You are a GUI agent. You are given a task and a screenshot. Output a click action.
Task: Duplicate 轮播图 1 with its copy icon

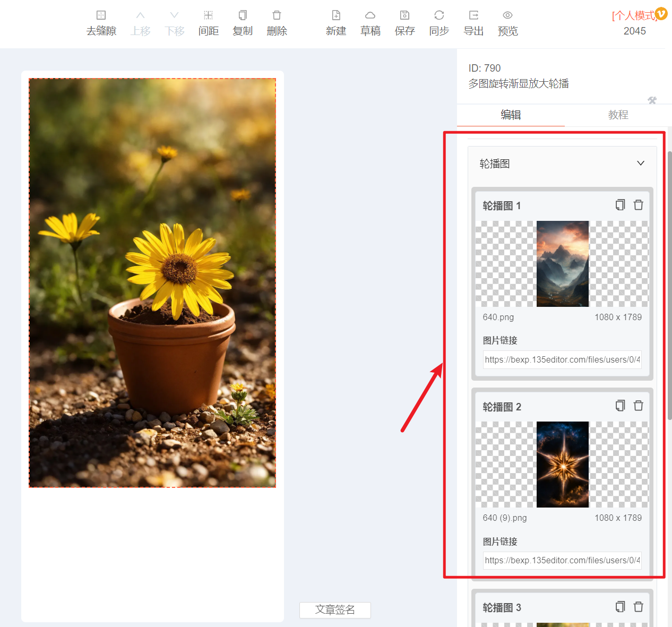pyautogui.click(x=620, y=205)
